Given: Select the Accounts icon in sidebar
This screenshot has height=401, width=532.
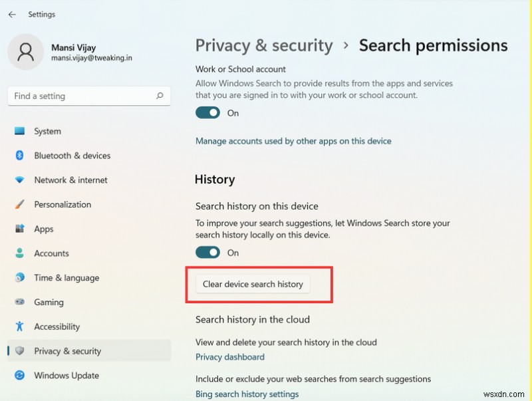Looking at the screenshot, I should [x=20, y=253].
